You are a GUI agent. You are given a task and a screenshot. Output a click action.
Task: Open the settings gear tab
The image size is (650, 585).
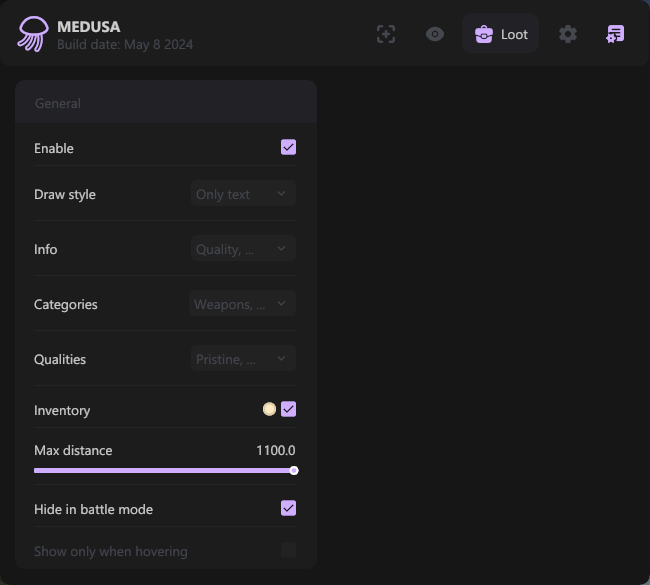(568, 34)
